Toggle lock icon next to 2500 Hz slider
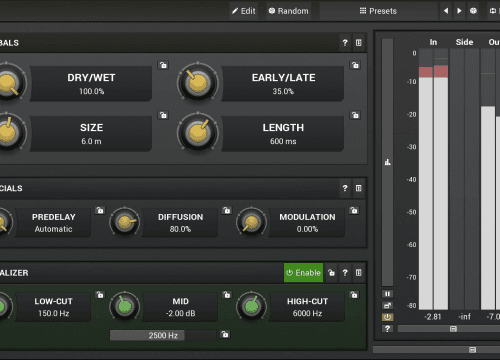This screenshot has height=360, width=500. [x=225, y=334]
